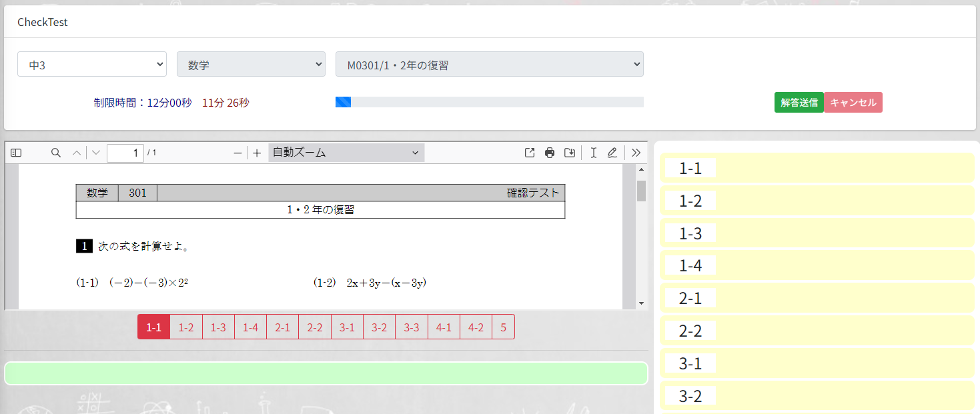Open the 自動ズーム zoom dropdown
Image resolution: width=980 pixels, height=414 pixels.
pos(346,153)
